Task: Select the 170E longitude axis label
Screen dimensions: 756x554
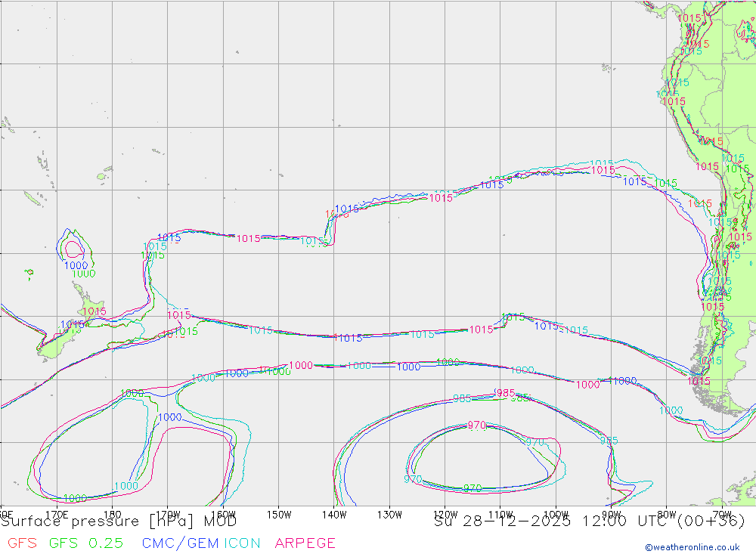Action: 57,514
